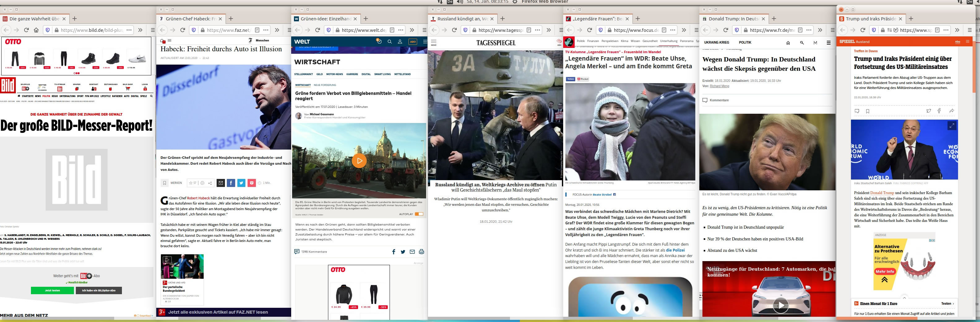The width and height of the screenshot is (980, 322).
Task: Play the WELT tractor protest video
Action: point(359,161)
